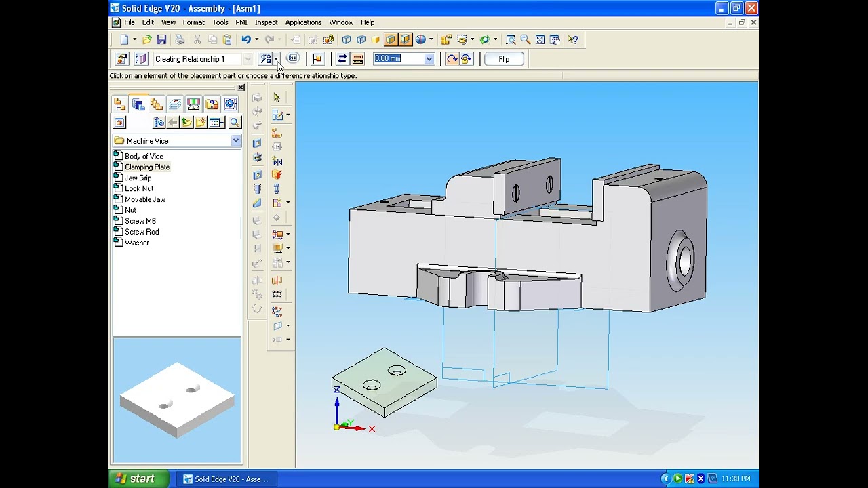
Task: Open the Search magnifier in Parts Library
Action: pyautogui.click(x=235, y=123)
